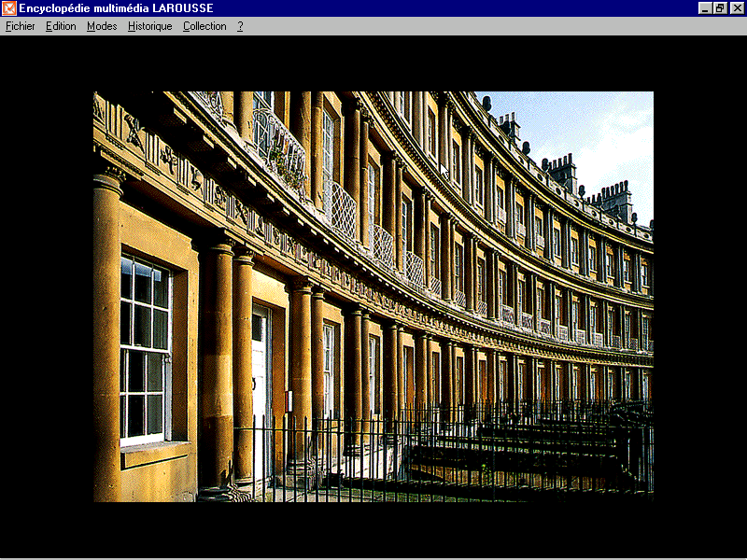Image resolution: width=747 pixels, height=560 pixels.
Task: Open the Edition menu
Action: [x=61, y=27]
